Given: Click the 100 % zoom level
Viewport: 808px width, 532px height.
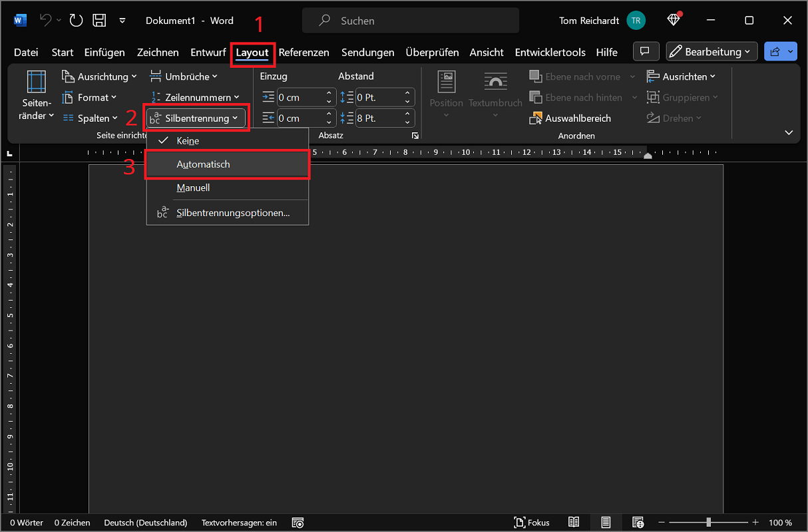Looking at the screenshot, I should 781,523.
